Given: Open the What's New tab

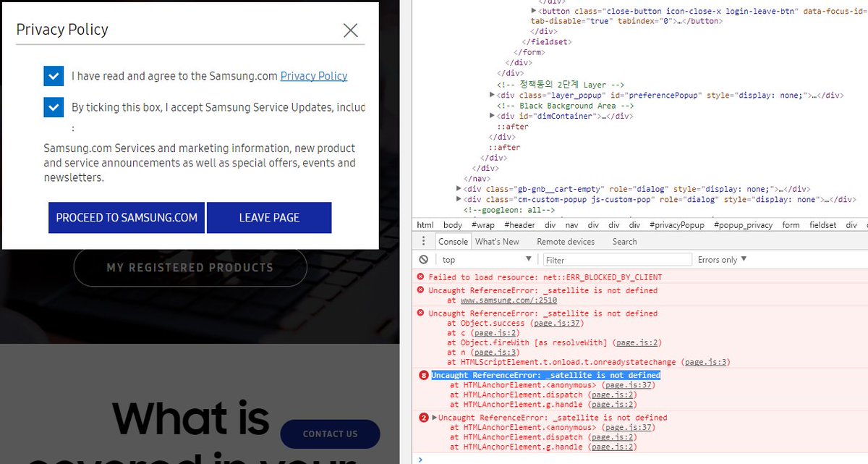Looking at the screenshot, I should click(x=498, y=241).
